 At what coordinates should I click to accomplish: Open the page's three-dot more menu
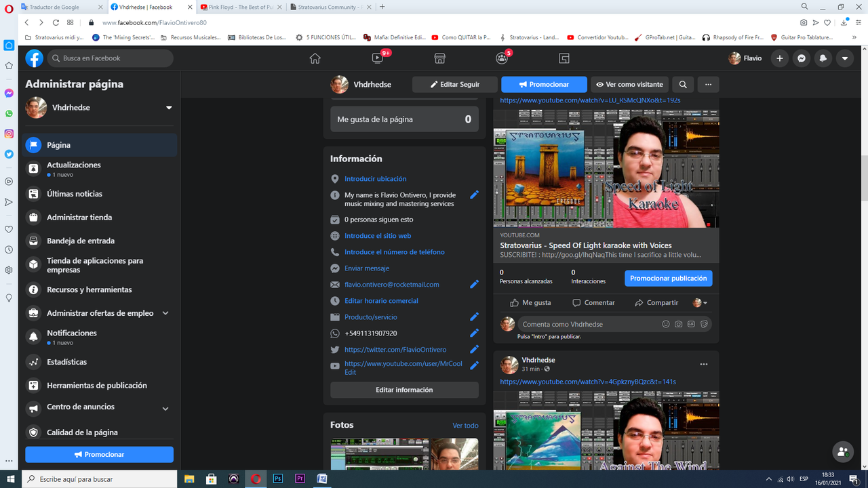coord(708,85)
